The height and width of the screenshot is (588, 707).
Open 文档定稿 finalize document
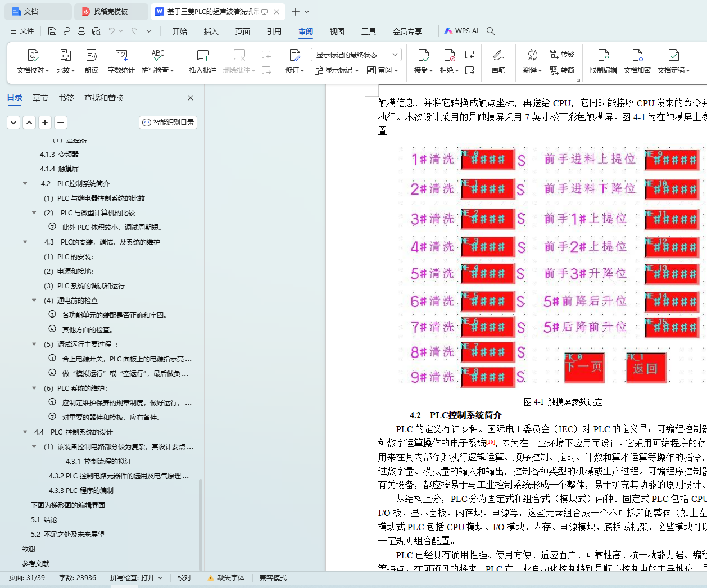(x=673, y=62)
